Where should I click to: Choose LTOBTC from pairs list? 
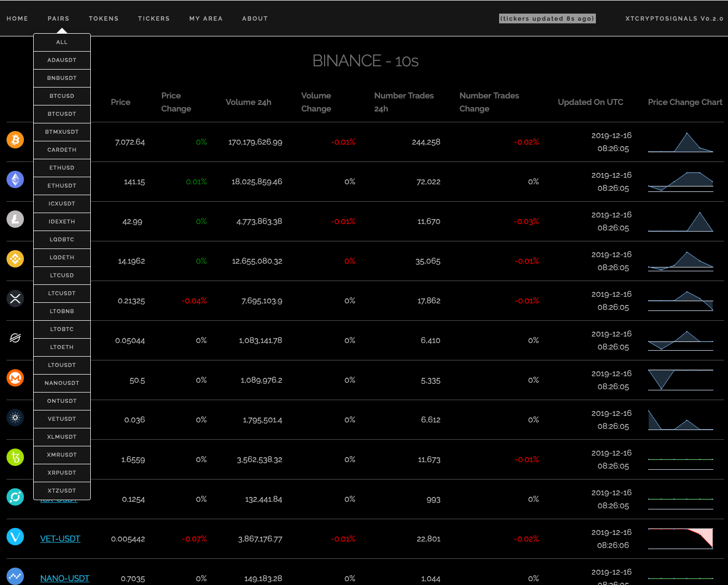pyautogui.click(x=62, y=329)
